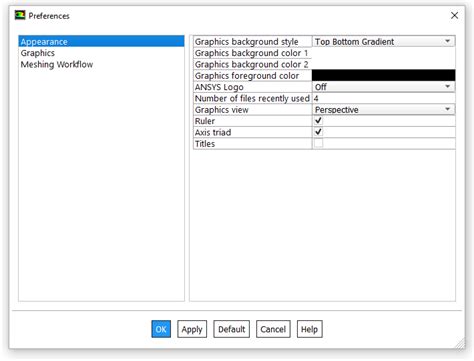Close the Preferences dialog
474x361 pixels.
pyautogui.click(x=454, y=15)
